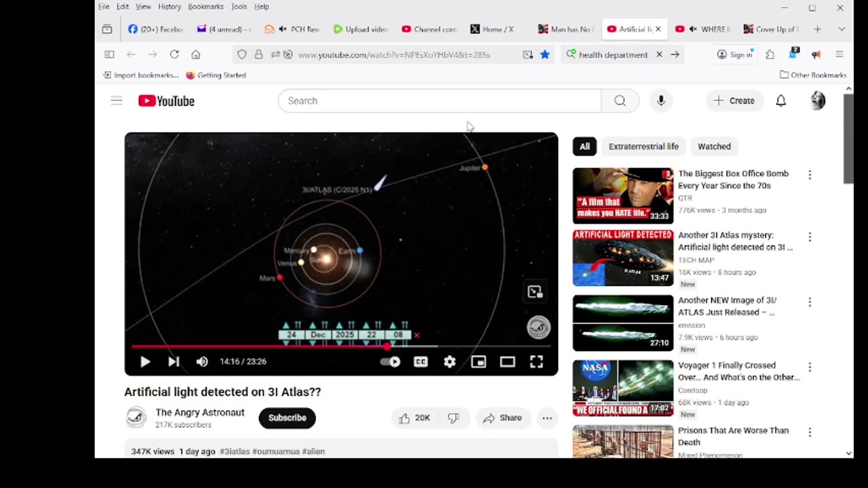Open Biggest Box Office Bomb video thumbnail

[x=623, y=196]
